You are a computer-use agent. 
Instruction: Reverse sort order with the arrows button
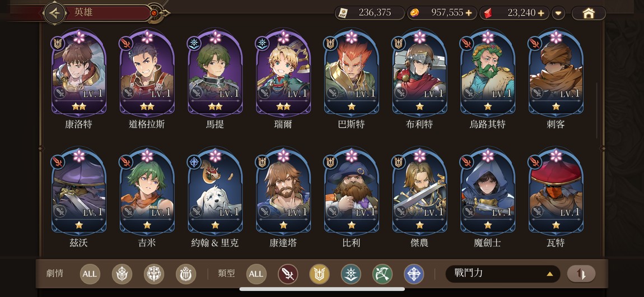point(581,273)
